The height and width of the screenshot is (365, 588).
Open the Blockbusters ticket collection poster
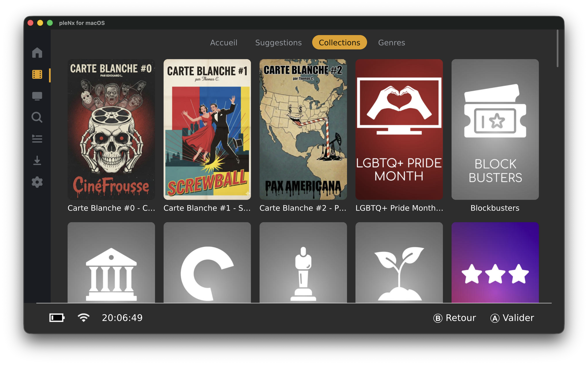pos(495,129)
